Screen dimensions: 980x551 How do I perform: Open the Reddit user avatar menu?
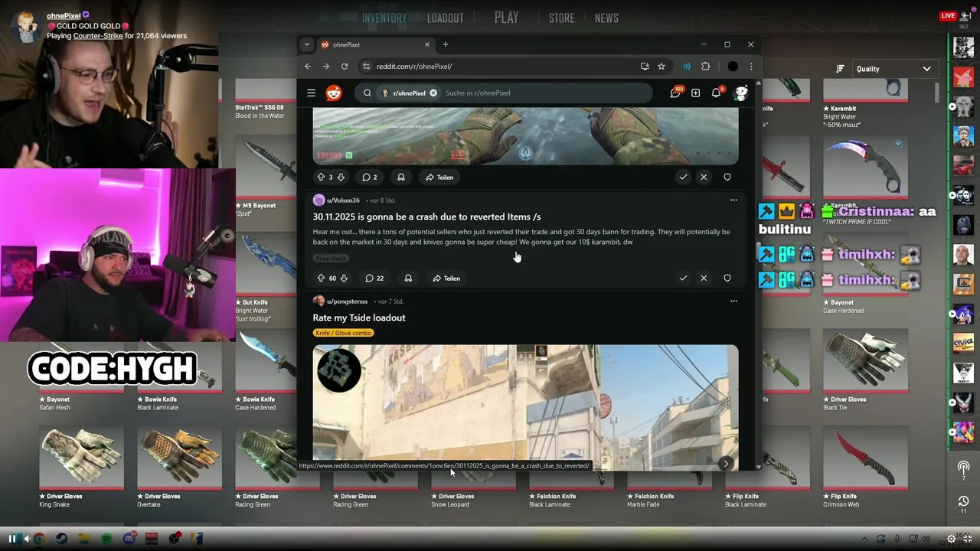coord(740,93)
